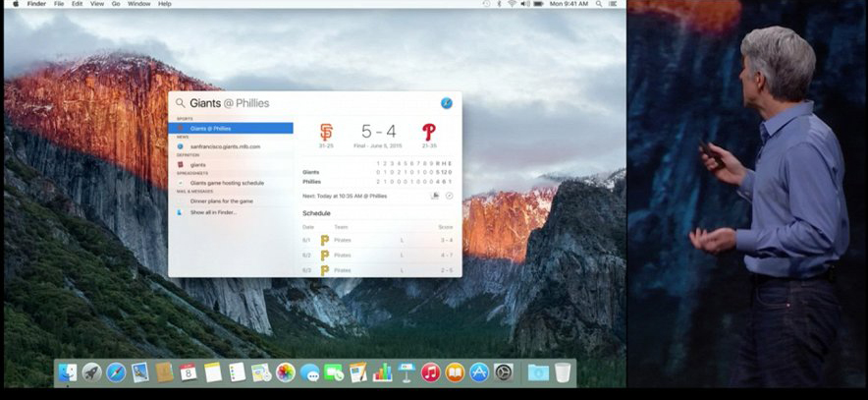The image size is (868, 400).
Task: Open Contacts book icon in Dock
Action: click(164, 372)
